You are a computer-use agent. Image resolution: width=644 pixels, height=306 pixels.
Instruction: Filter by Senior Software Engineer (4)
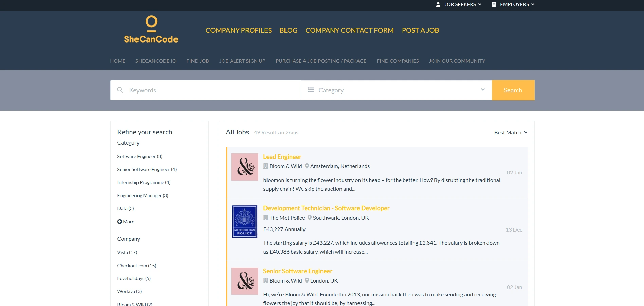147,169
